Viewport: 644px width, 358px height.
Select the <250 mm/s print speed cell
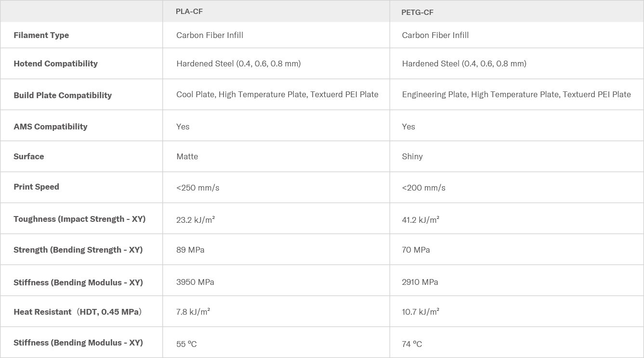(x=197, y=188)
